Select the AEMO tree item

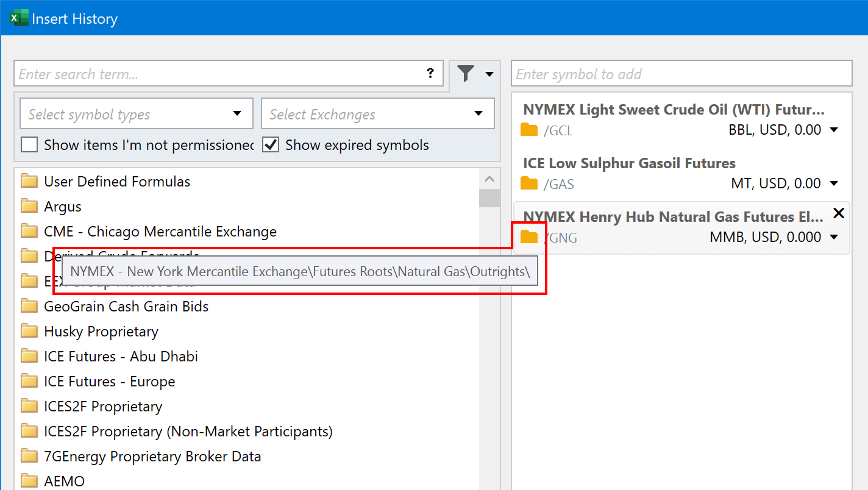click(x=64, y=481)
